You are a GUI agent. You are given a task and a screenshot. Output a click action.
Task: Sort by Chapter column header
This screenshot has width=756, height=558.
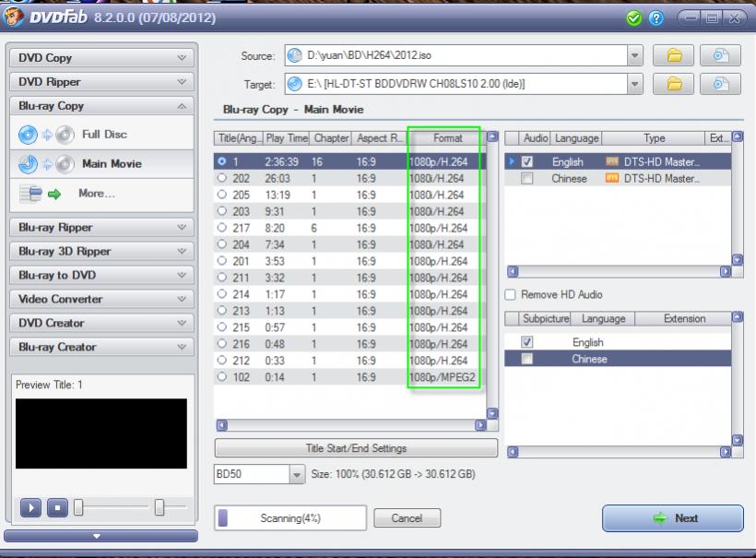pyautogui.click(x=331, y=138)
